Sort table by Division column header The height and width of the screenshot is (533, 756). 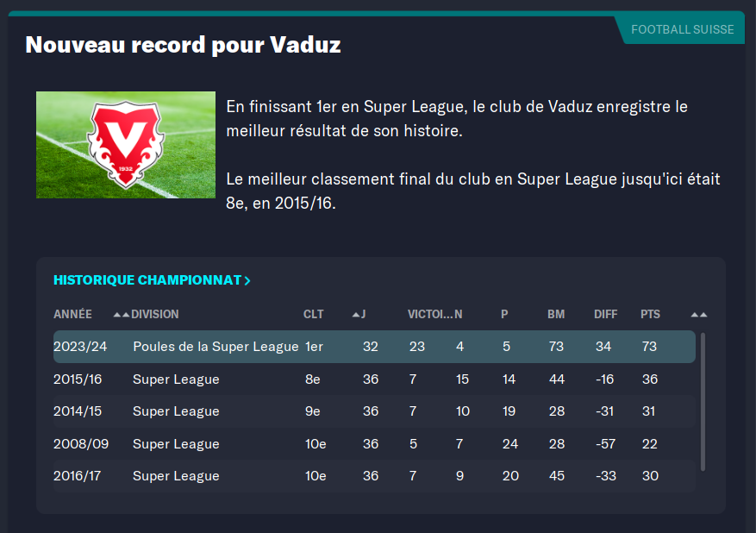click(x=155, y=314)
